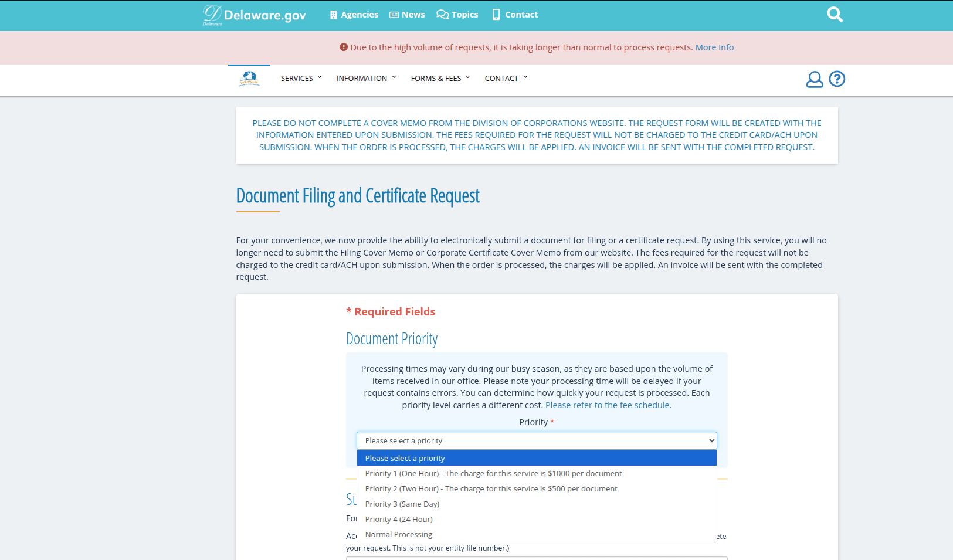Open the Delaware.gov home logo
Image resolution: width=953 pixels, height=560 pixels.
point(254,15)
